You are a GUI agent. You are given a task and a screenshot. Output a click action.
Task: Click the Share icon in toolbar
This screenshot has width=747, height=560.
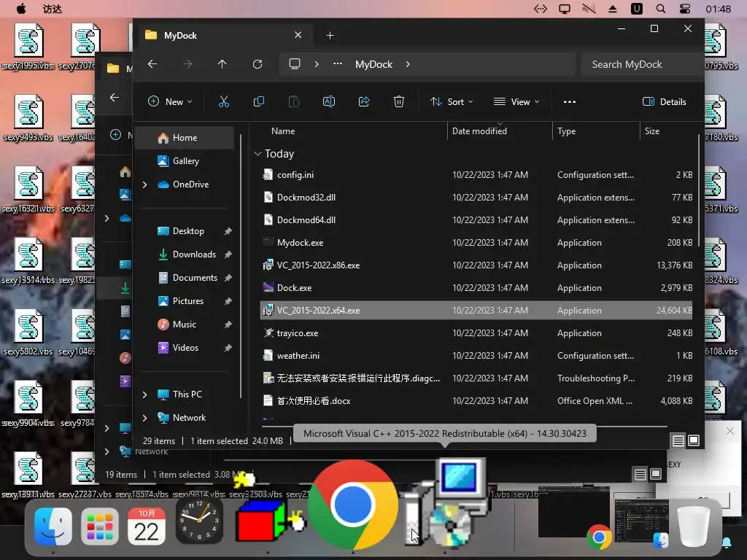(364, 101)
